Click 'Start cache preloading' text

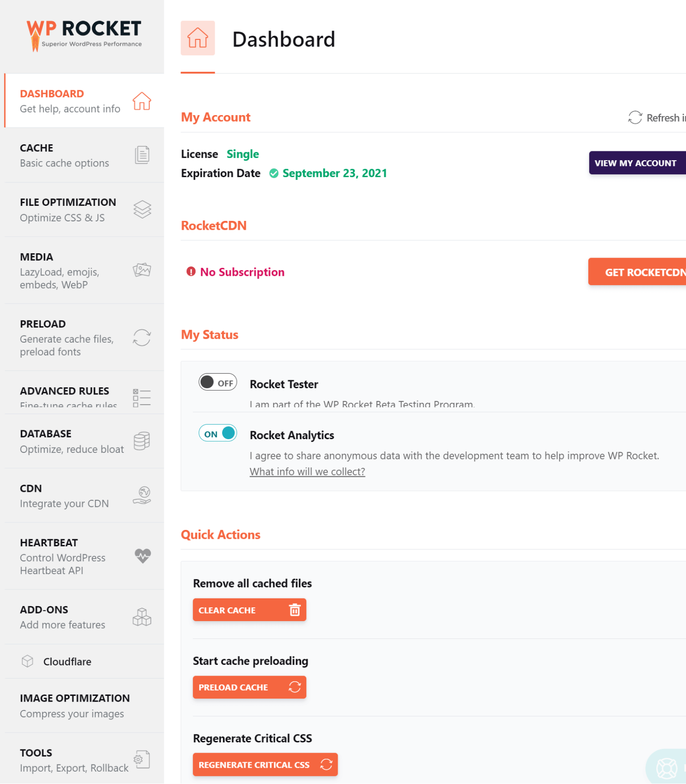click(251, 661)
